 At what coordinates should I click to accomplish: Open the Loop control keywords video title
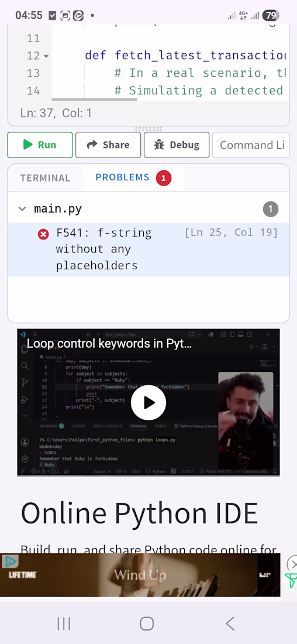point(109,344)
